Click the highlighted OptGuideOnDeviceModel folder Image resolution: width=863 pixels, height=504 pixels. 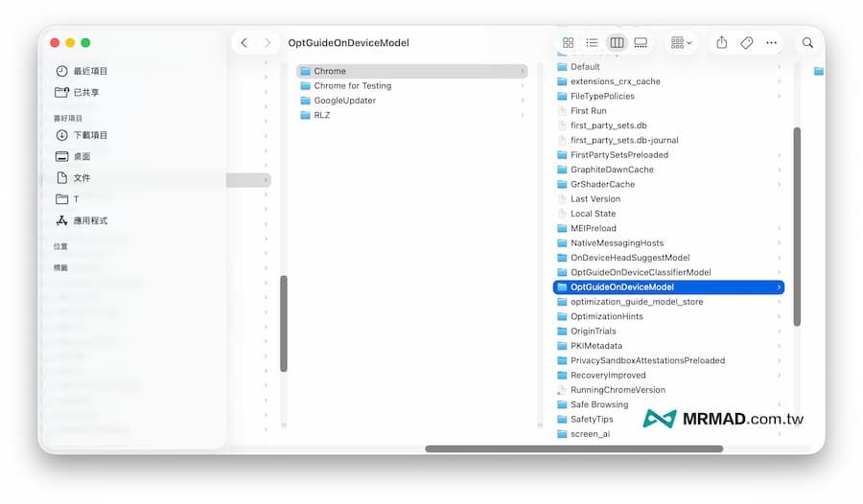coord(668,286)
